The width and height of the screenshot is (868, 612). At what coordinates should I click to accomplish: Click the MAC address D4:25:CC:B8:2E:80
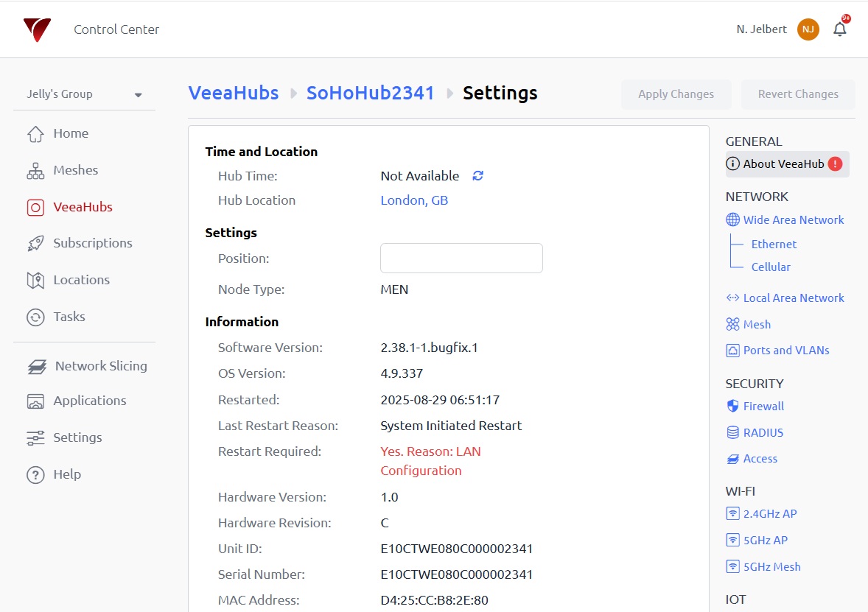pyautogui.click(x=434, y=599)
